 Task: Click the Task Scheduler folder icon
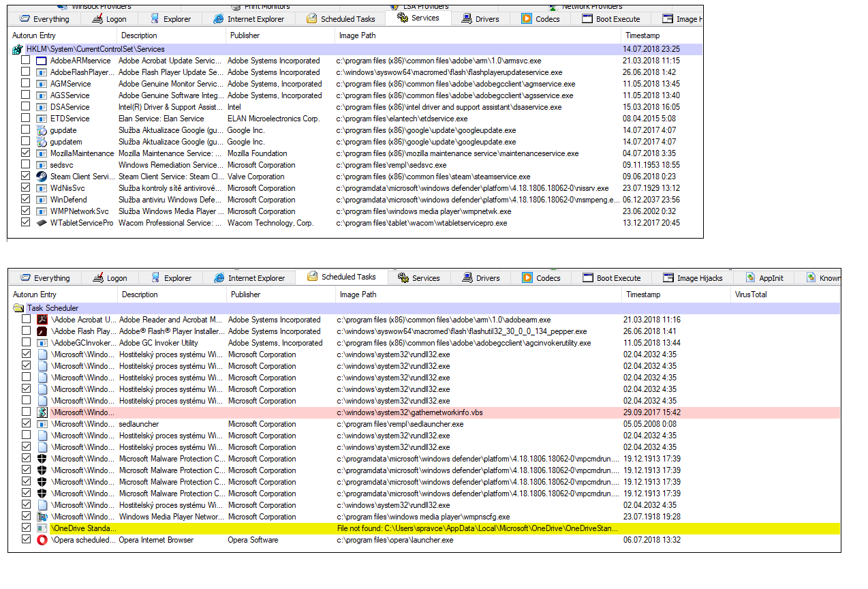(18, 308)
